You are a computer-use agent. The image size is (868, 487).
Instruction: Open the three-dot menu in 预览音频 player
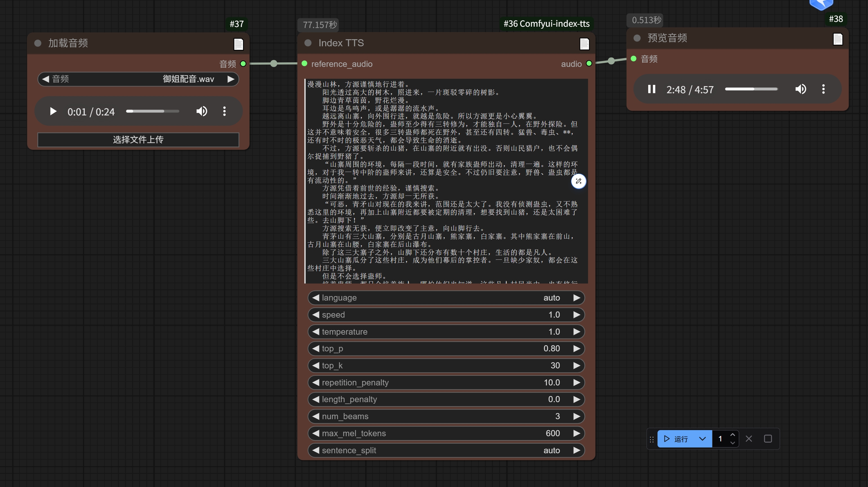coord(823,89)
